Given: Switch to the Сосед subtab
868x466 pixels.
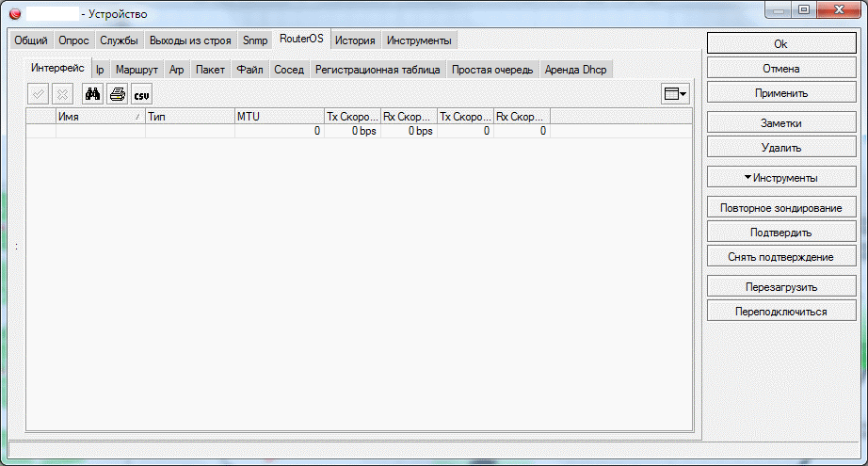Looking at the screenshot, I should [289, 70].
